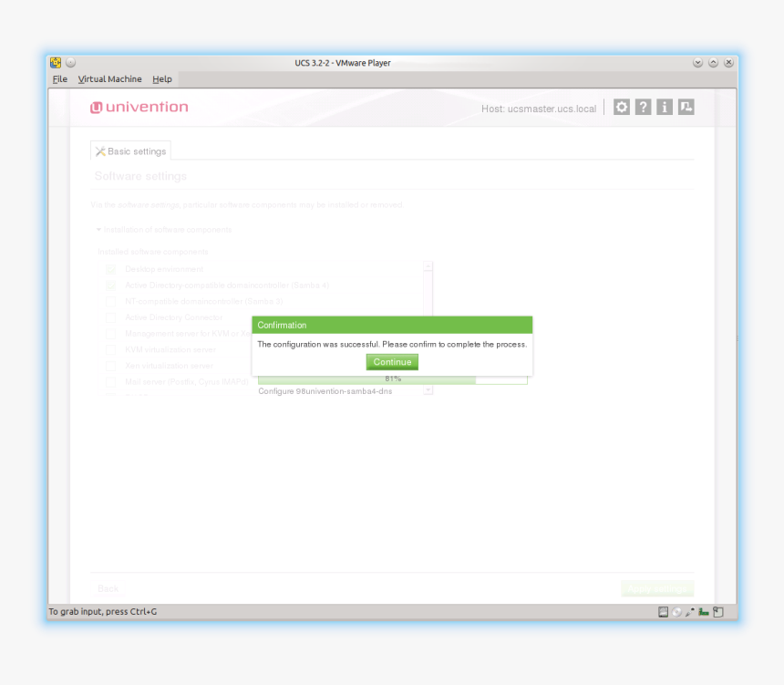784x685 pixels.
Task: Click the 81% progress bar
Action: tap(393, 379)
